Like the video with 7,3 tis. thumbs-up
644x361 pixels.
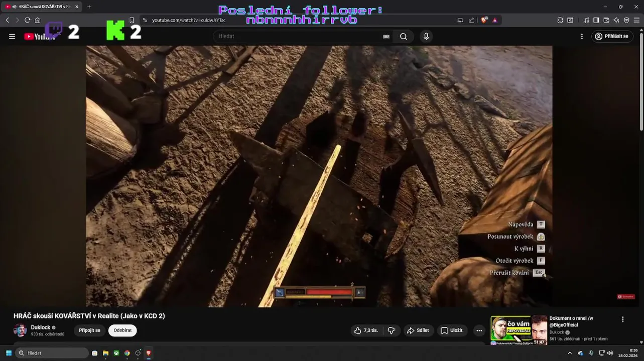pos(366,330)
